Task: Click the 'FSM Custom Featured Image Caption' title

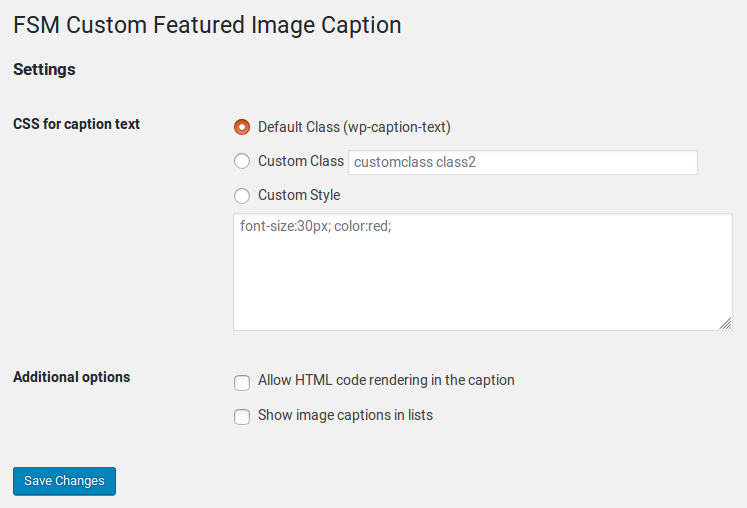Action: tap(207, 25)
